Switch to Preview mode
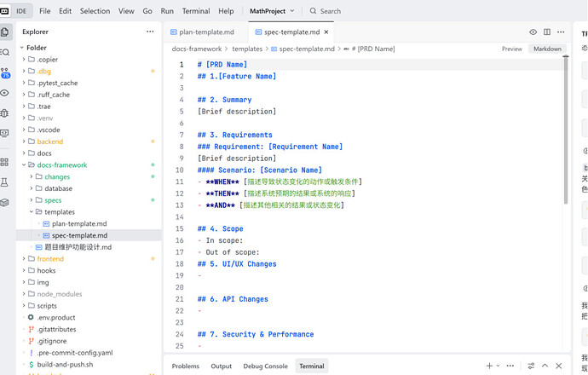 click(x=512, y=49)
